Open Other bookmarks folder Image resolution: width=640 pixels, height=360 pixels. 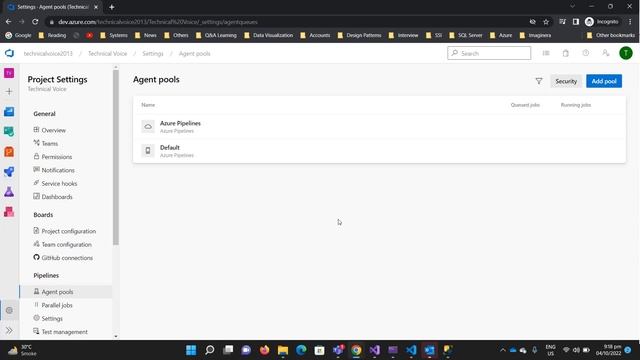(611, 35)
